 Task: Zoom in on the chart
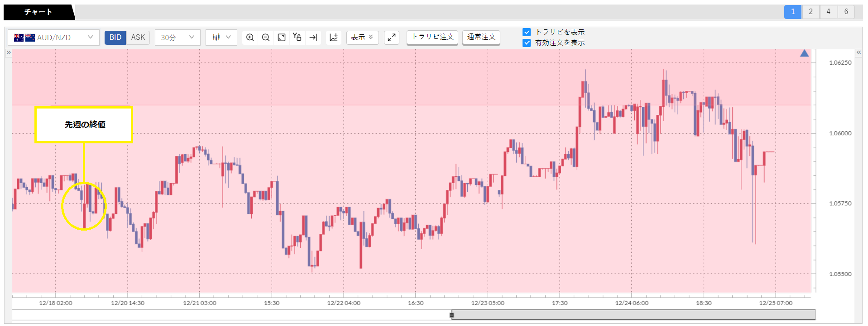point(250,38)
